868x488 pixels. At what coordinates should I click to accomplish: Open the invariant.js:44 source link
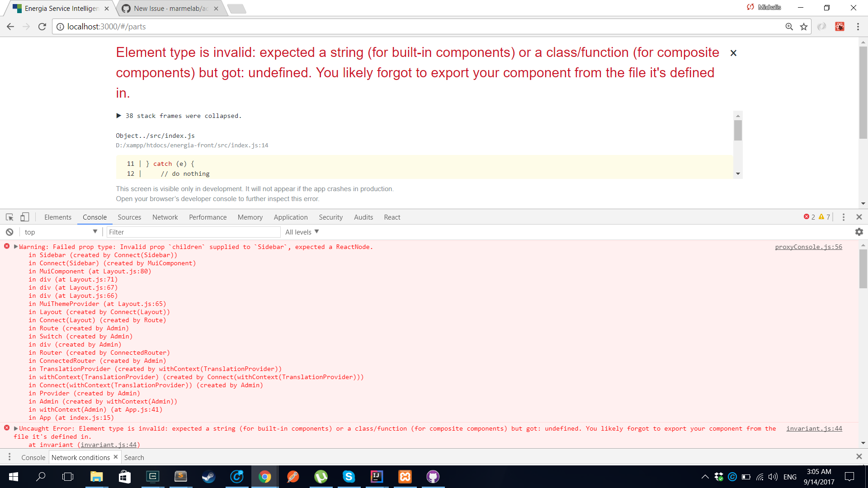(814, 428)
